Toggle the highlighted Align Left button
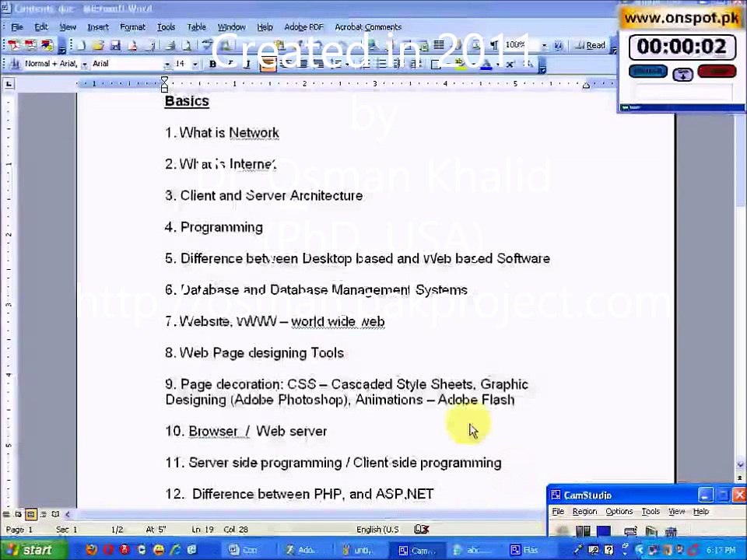 [268, 65]
